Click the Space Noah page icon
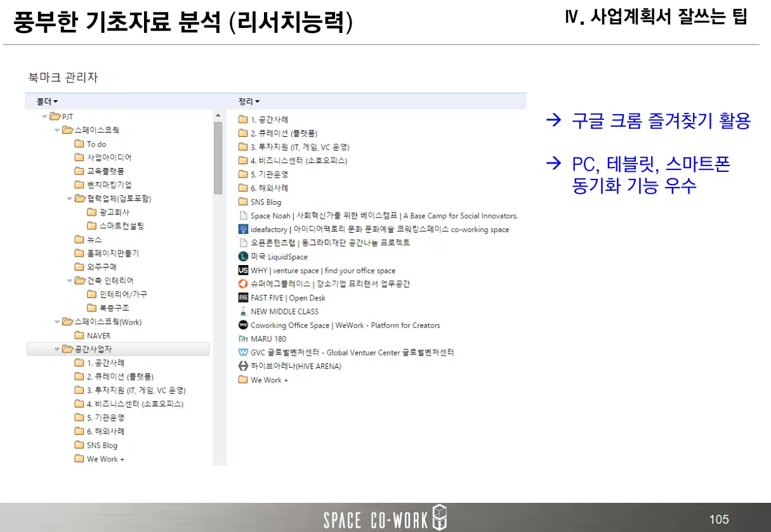Screen dimensions: 771x532 point(242,216)
